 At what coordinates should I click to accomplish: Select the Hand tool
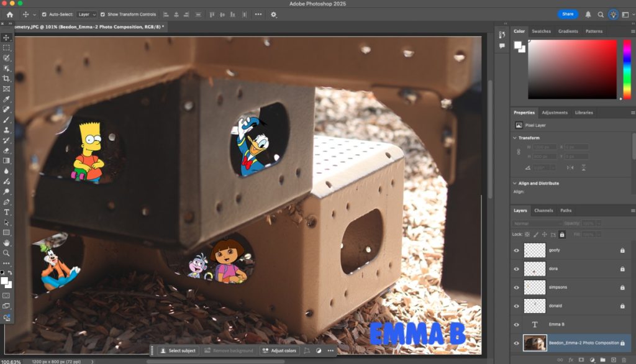tap(7, 242)
